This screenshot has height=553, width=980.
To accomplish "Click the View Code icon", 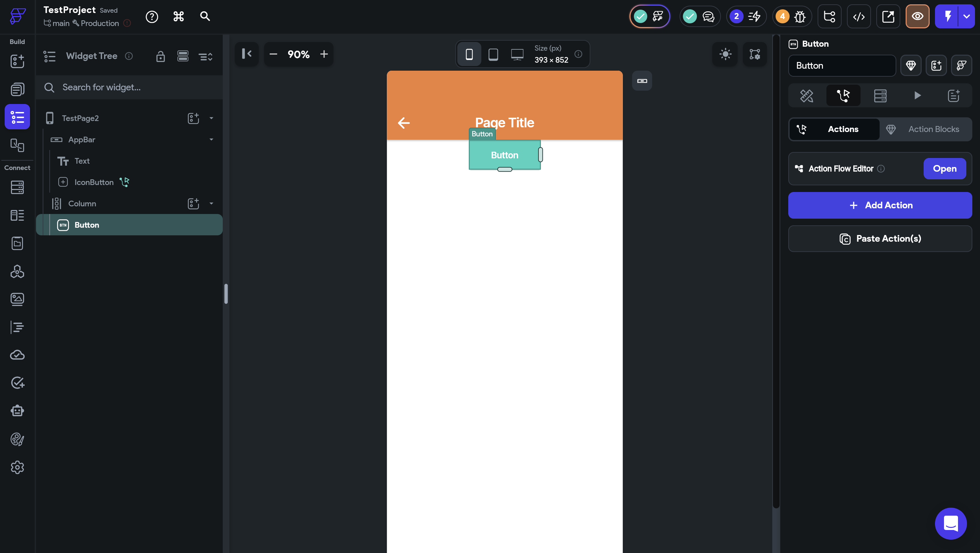I will coord(859,16).
